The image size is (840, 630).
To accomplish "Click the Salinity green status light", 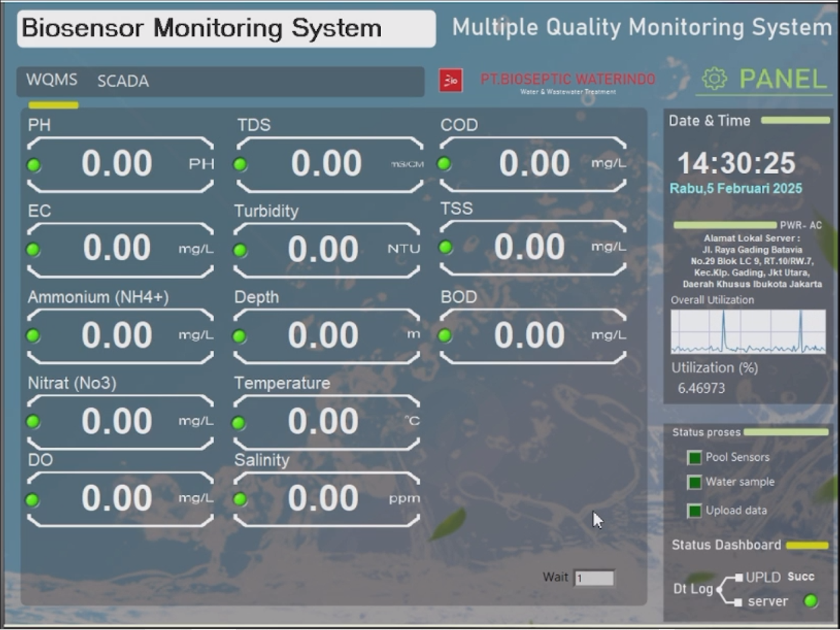I will point(241,499).
